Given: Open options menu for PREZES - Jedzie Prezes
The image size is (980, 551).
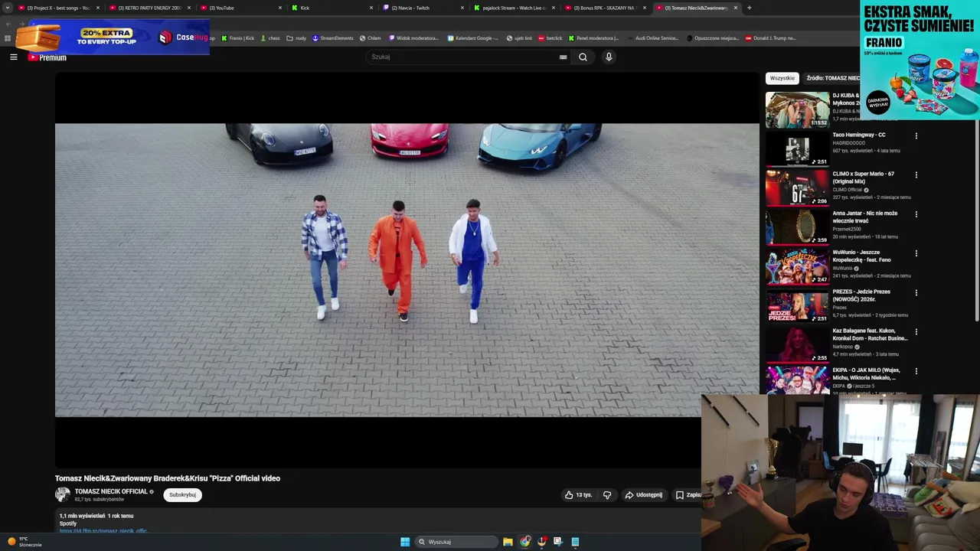Looking at the screenshot, I should pyautogui.click(x=916, y=293).
